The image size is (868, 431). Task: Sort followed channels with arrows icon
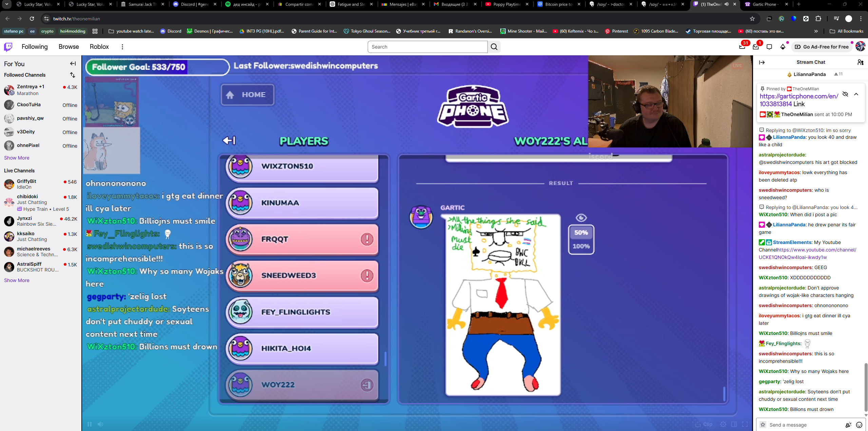[x=73, y=75]
